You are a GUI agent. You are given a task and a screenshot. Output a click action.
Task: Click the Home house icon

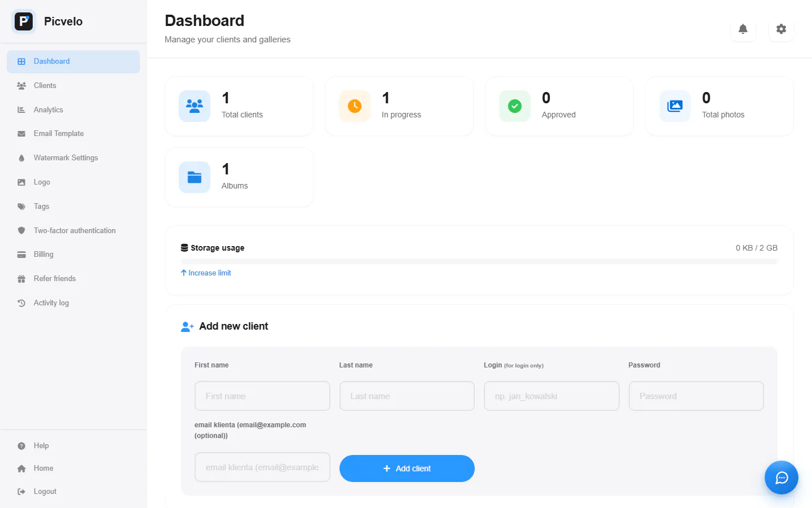point(21,468)
